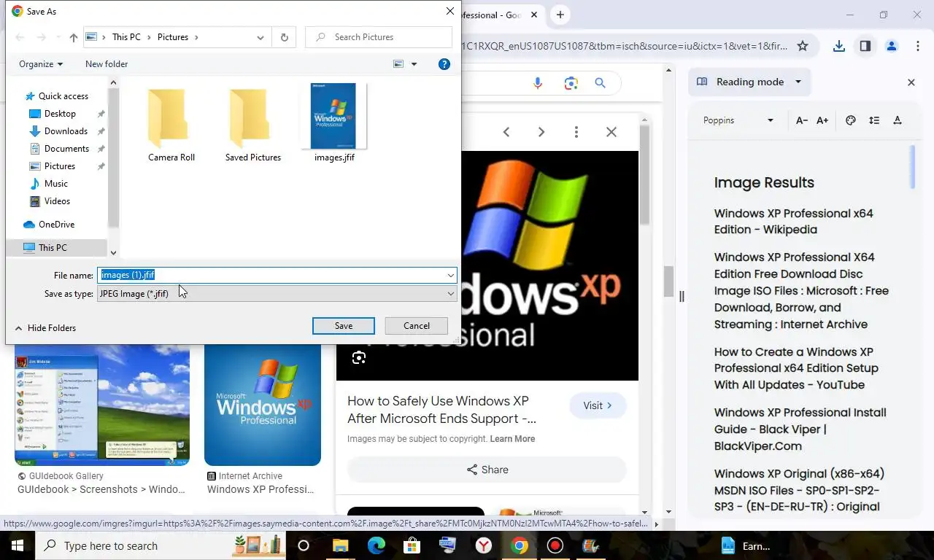Select OneDrive in navigation pane
The image size is (934, 560).
56,225
